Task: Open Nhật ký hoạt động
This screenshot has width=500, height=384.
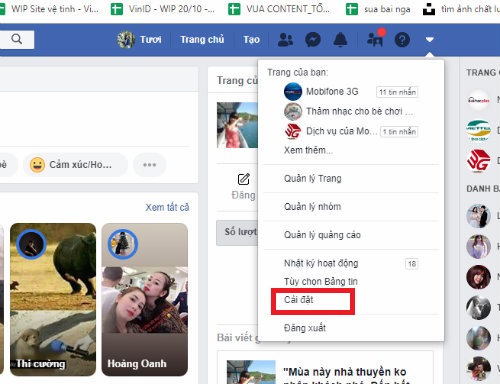Action: pyautogui.click(x=321, y=263)
